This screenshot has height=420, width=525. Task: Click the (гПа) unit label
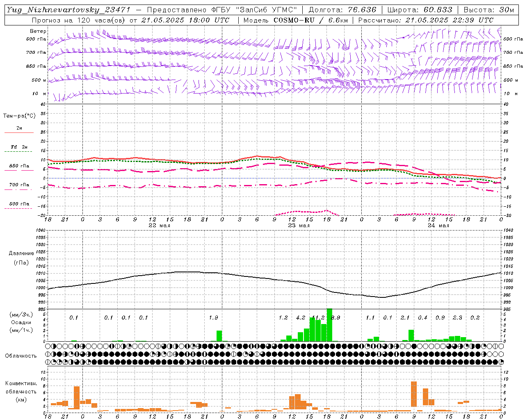21,262
